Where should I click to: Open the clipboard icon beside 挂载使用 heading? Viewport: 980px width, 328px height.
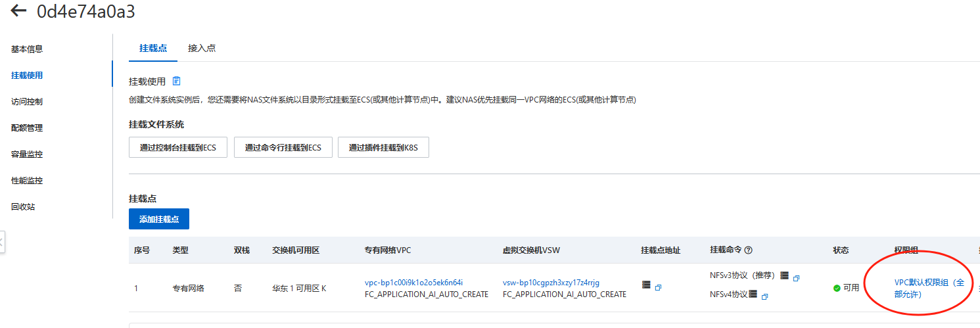[x=176, y=82]
